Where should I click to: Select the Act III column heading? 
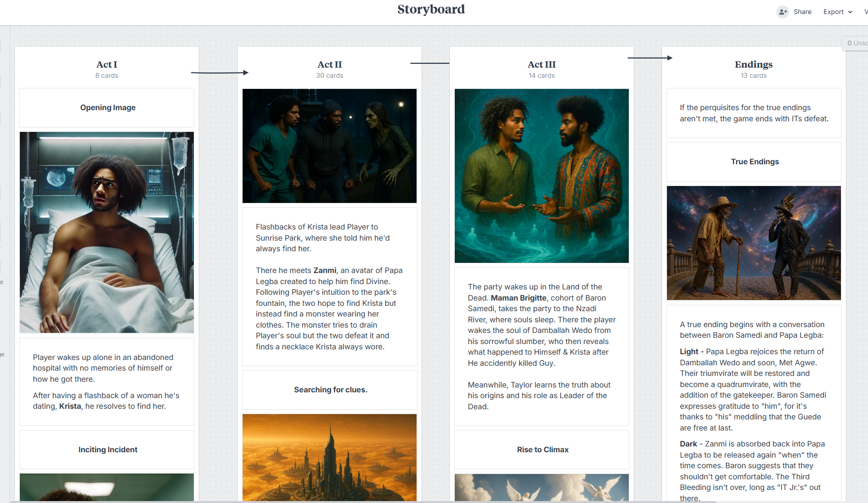(542, 64)
